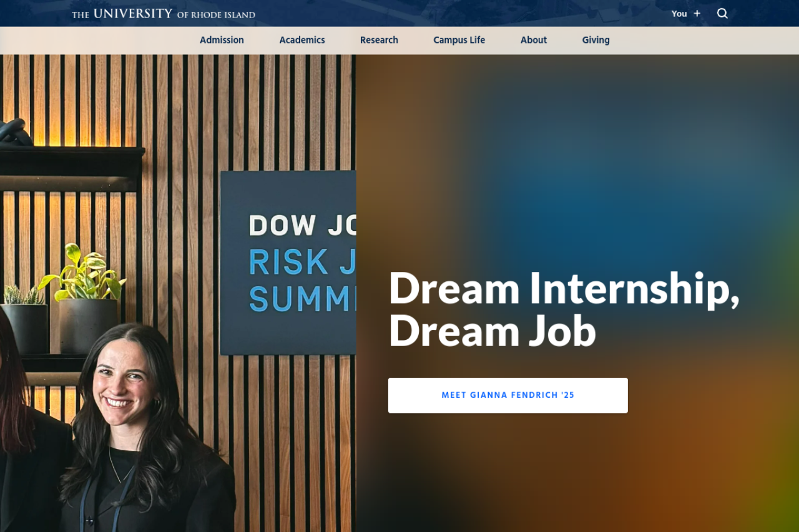Image resolution: width=799 pixels, height=532 pixels.
Task: Open the Admission menu
Action: click(222, 40)
